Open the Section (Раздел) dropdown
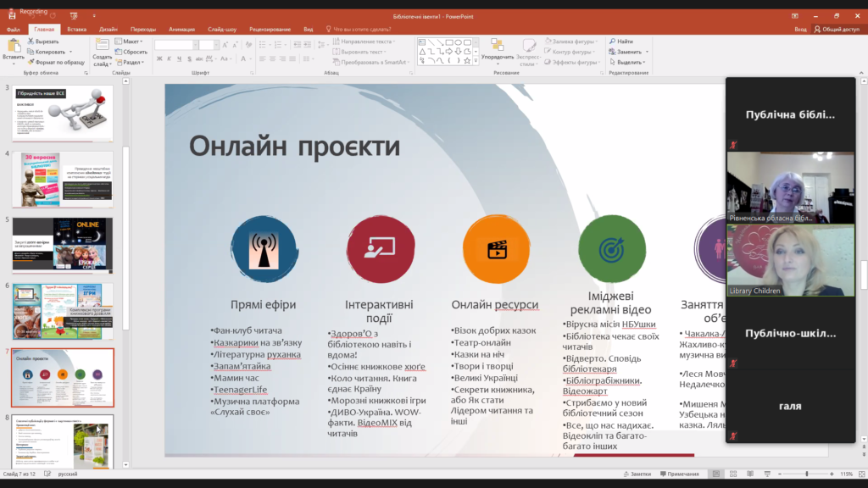 tap(131, 62)
